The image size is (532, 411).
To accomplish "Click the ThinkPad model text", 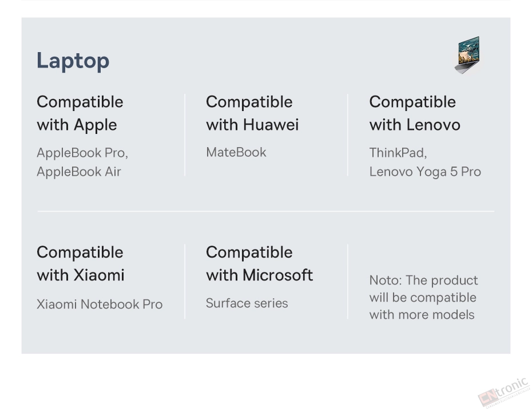I will 398,153.
